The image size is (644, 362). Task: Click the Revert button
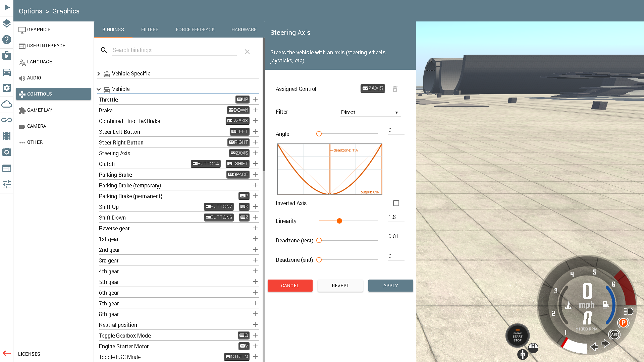340,286
